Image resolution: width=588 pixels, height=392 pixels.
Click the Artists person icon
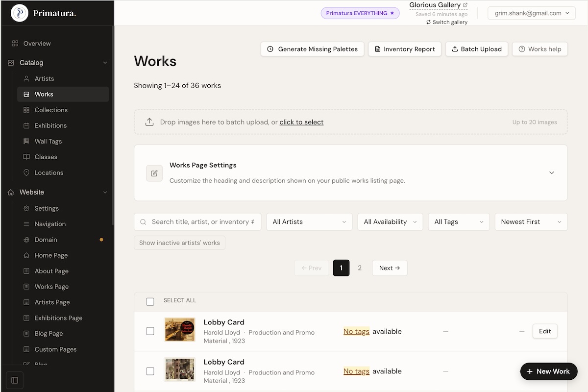[26, 78]
